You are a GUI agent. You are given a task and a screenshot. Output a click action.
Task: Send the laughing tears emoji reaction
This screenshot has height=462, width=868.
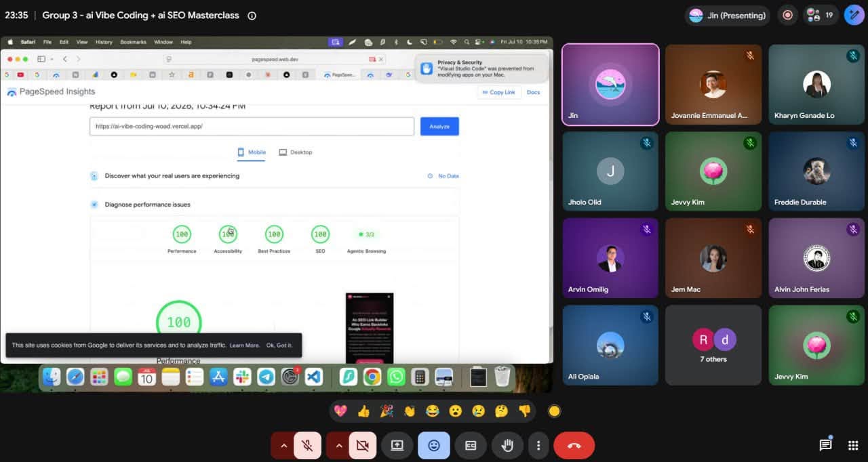click(x=433, y=411)
